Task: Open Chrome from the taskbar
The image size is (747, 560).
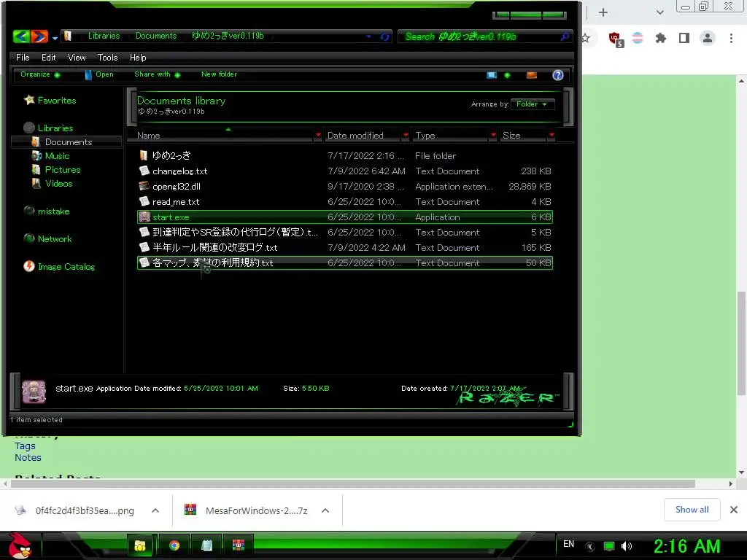Action: pyautogui.click(x=174, y=545)
